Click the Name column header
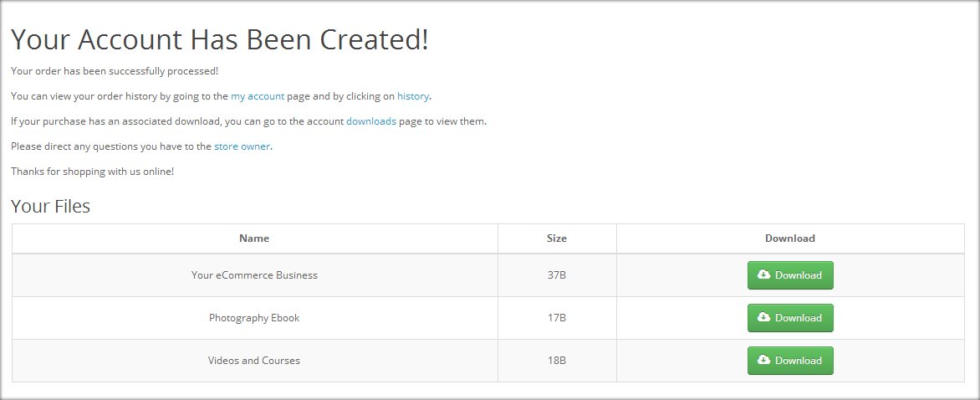 254,238
